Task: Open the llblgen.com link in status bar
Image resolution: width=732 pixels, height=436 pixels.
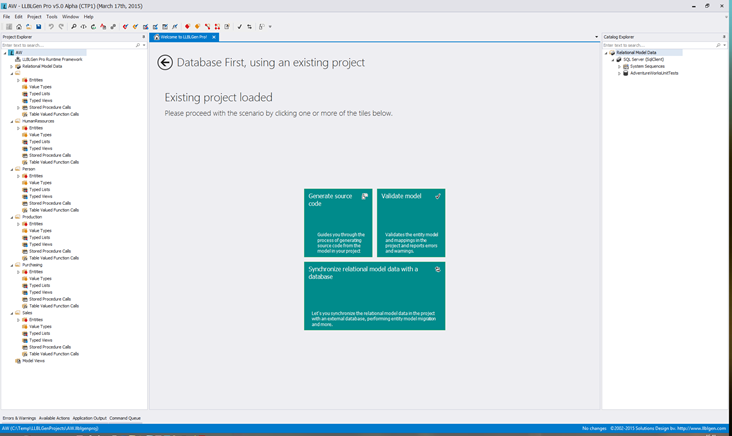Action: [703, 428]
